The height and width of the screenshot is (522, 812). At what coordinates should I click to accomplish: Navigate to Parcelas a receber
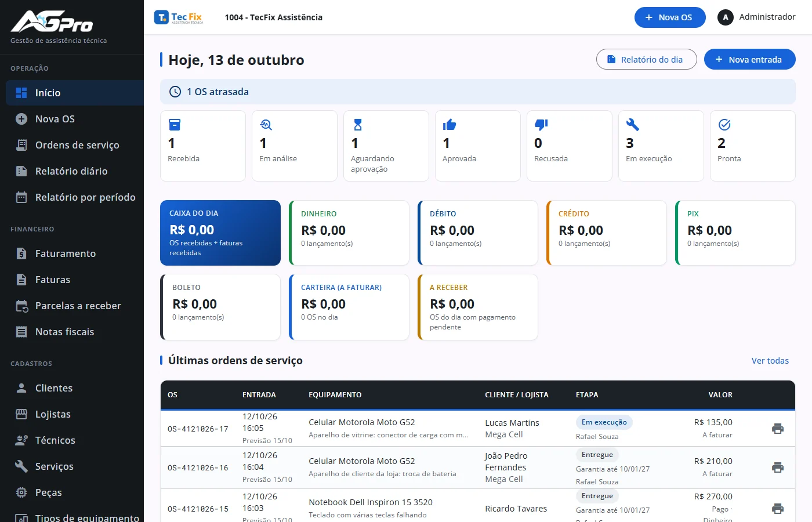click(x=75, y=306)
